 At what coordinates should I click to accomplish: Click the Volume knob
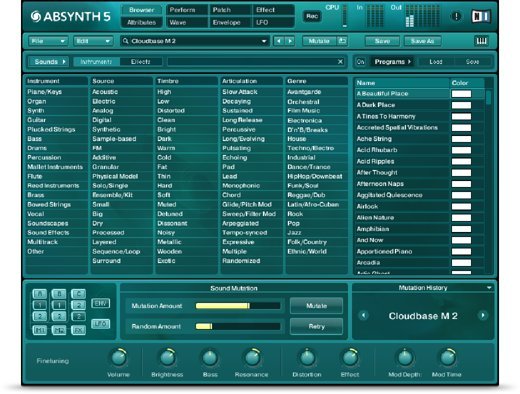click(118, 357)
